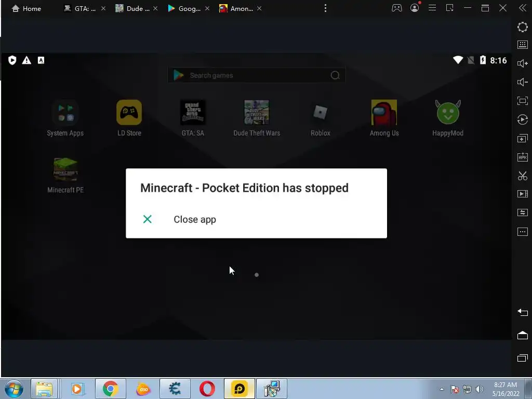This screenshot has width=532, height=399.
Task: Open emulator settings gear in sidebar
Action: tap(523, 27)
